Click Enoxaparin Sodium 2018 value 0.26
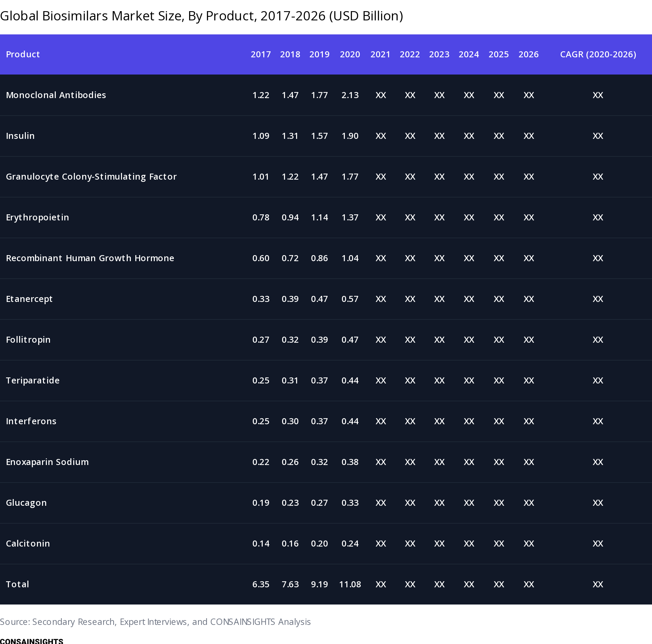 click(x=290, y=462)
